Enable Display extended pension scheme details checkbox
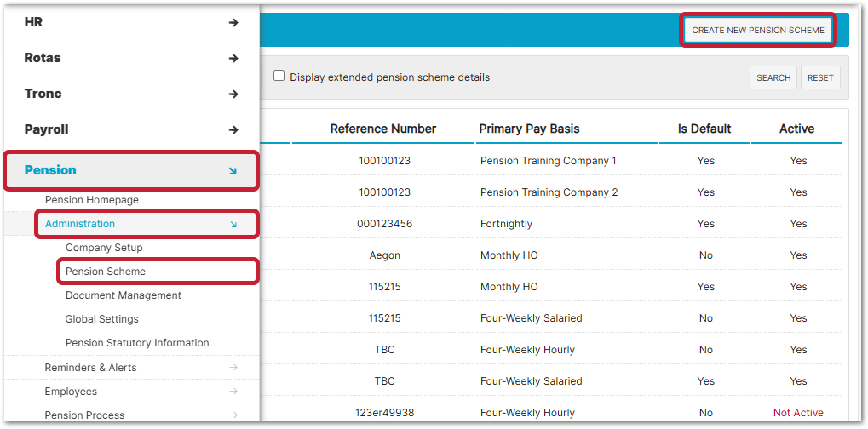This screenshot has width=868, height=429. [279, 76]
